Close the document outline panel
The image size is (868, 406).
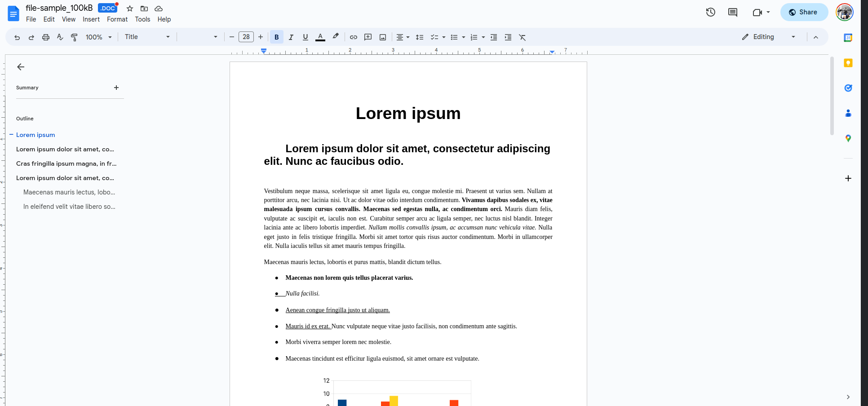pos(21,67)
